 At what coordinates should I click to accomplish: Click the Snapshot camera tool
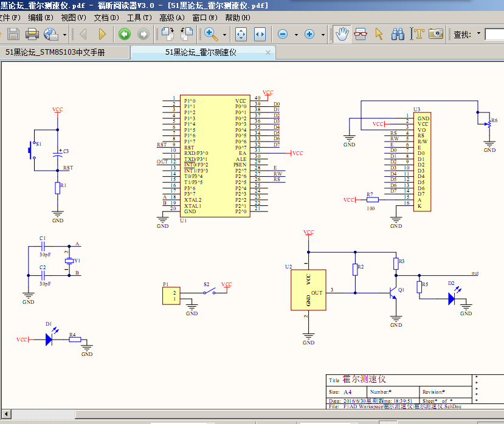[x=436, y=34]
